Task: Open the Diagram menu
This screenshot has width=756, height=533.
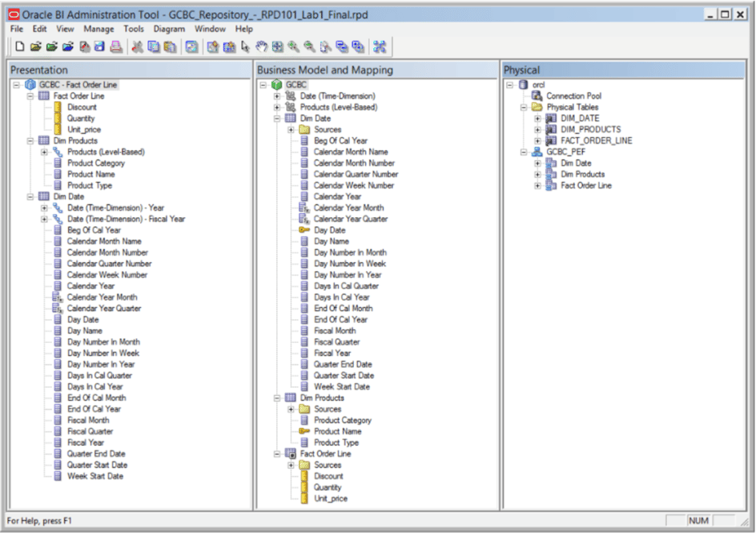Action: point(171,29)
